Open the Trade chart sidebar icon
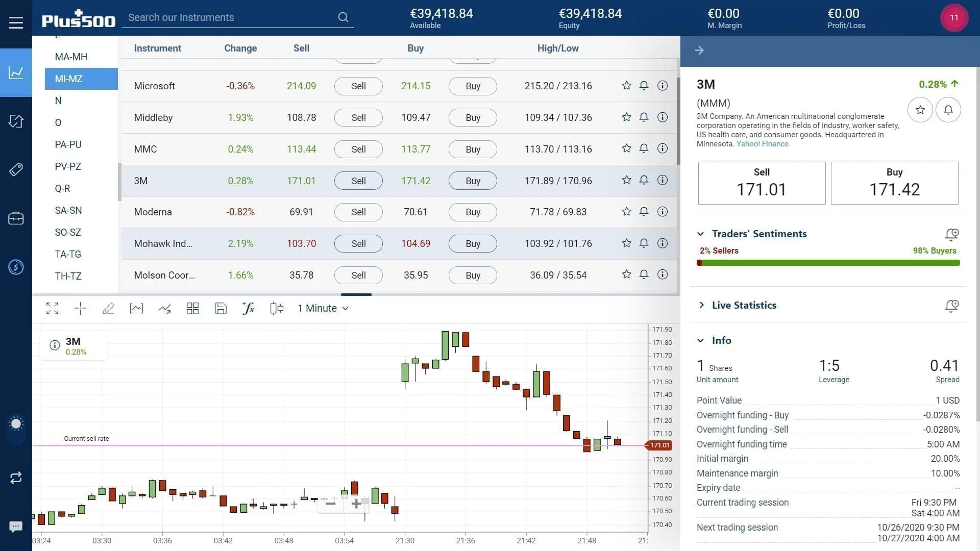The image size is (980, 551). point(16,72)
